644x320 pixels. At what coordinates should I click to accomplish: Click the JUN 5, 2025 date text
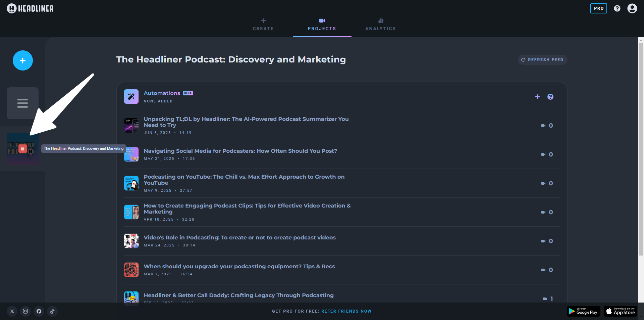pos(157,133)
